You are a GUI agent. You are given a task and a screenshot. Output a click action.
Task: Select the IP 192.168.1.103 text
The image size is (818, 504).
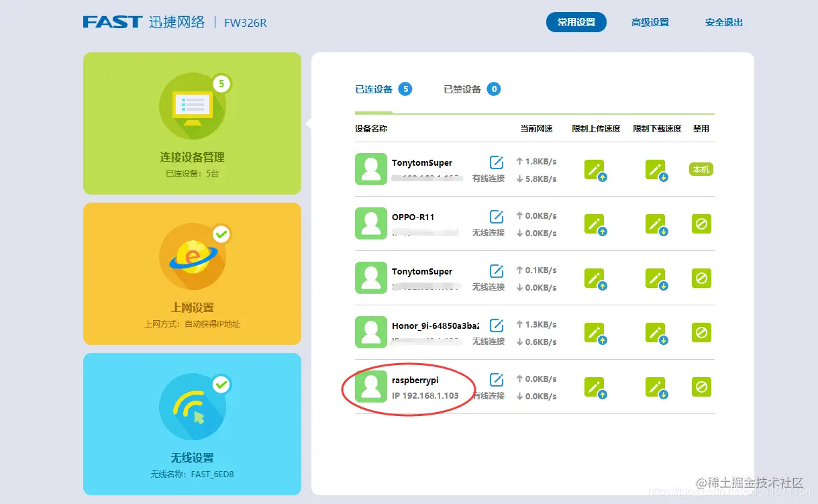click(425, 396)
